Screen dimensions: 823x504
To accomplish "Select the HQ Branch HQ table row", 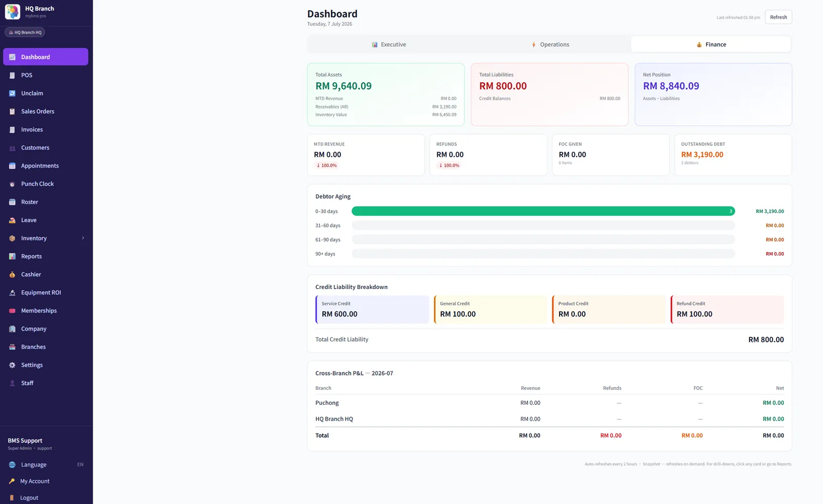I will coord(549,419).
